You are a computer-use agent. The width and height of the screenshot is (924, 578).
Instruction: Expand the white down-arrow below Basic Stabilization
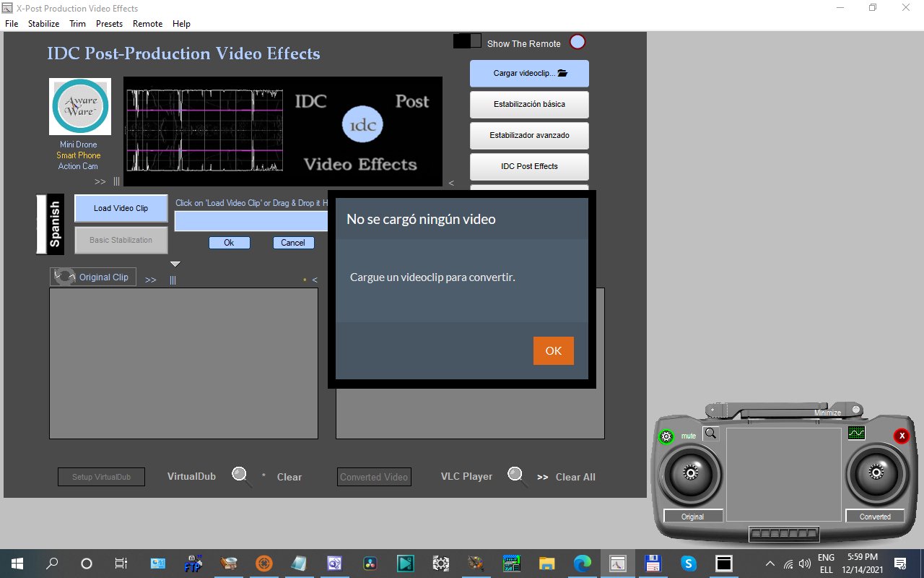pos(175,264)
